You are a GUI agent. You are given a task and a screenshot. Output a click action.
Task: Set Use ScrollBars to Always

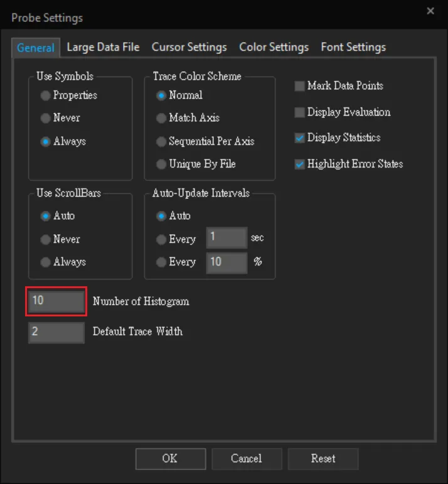[45, 262]
